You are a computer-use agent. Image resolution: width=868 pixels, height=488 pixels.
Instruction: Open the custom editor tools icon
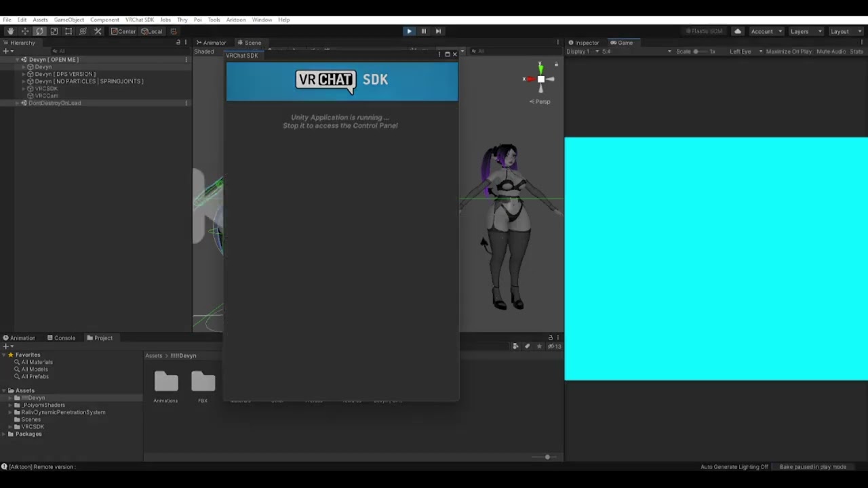[x=98, y=31]
